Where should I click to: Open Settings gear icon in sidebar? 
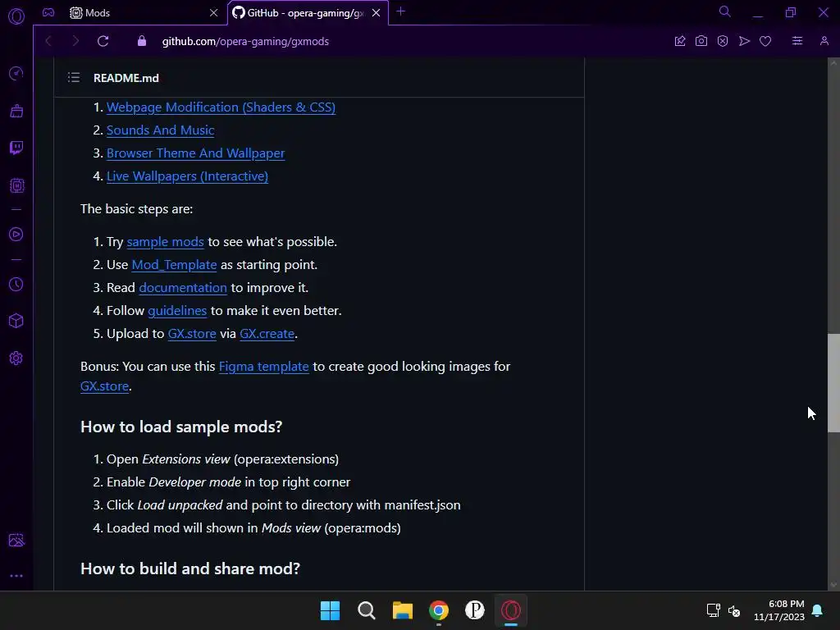pos(16,358)
